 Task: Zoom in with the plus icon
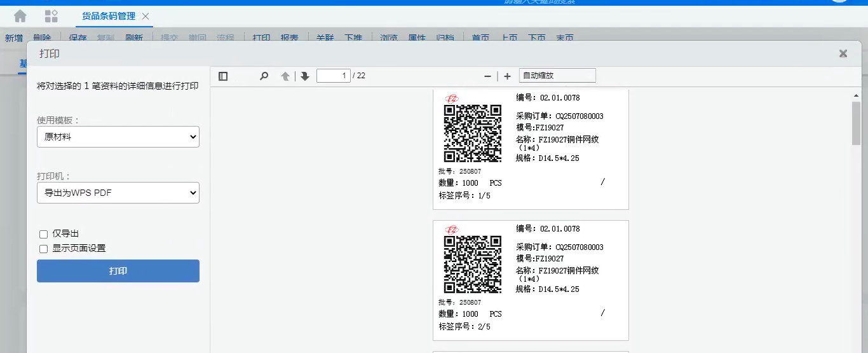point(507,76)
